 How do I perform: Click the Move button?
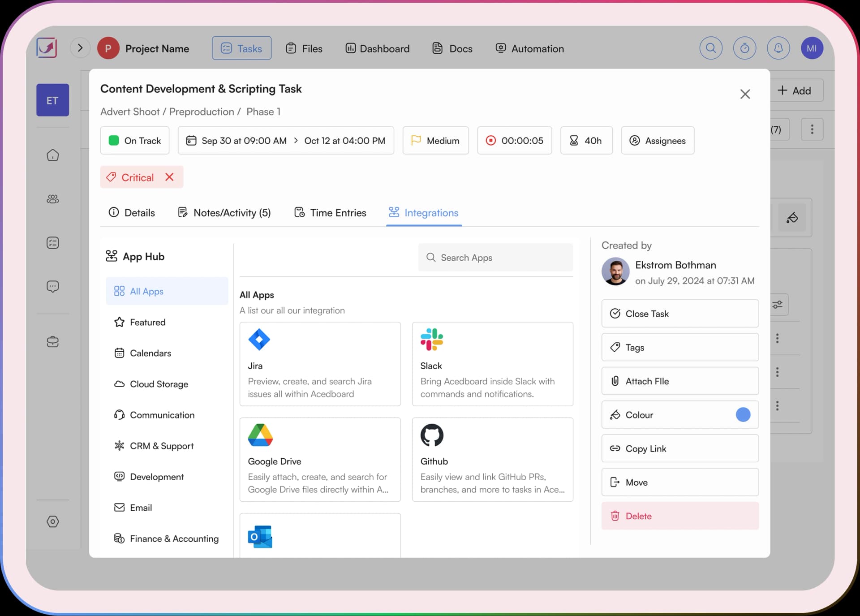[680, 482]
